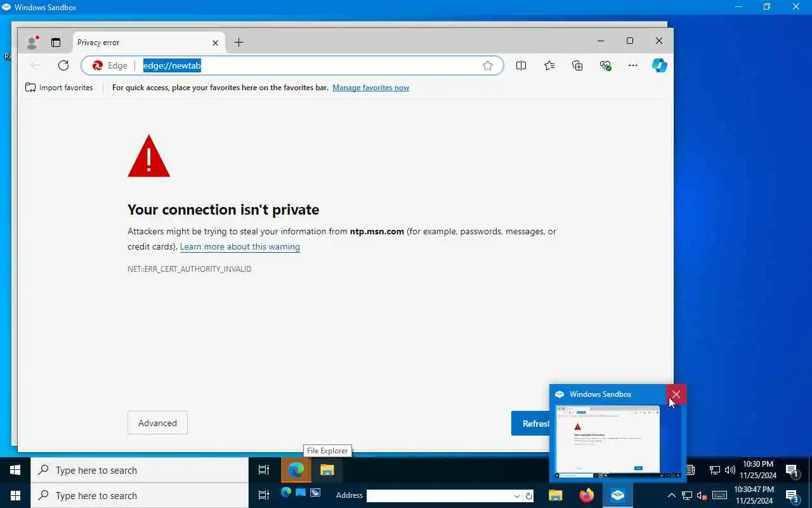The width and height of the screenshot is (812, 508).
Task: Open File Explorer in the host taskbar
Action: (x=556, y=495)
